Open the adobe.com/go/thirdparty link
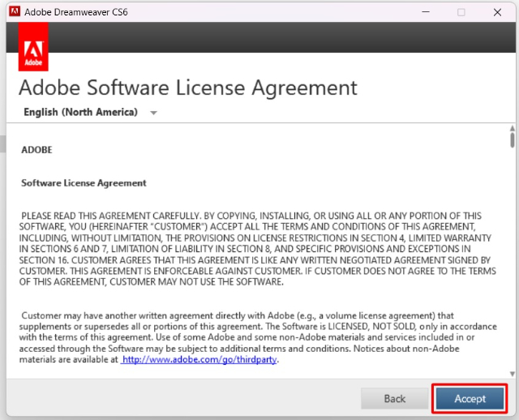 [x=199, y=359]
